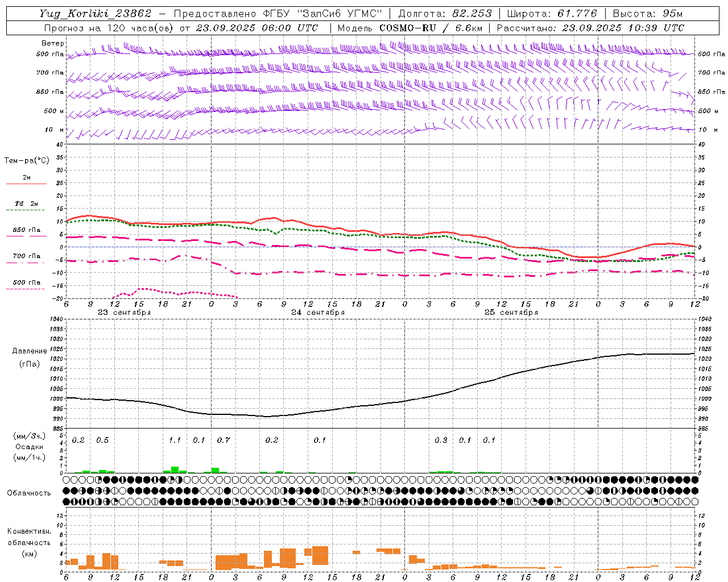Click the '25 сентября' date label
The image size is (728, 582).
(x=511, y=313)
